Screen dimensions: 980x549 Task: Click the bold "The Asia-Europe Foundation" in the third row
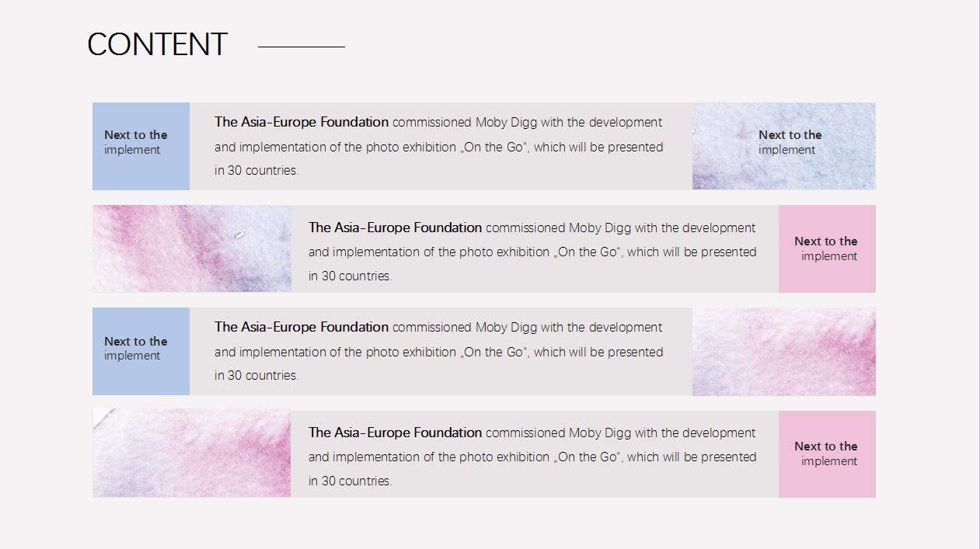[302, 327]
